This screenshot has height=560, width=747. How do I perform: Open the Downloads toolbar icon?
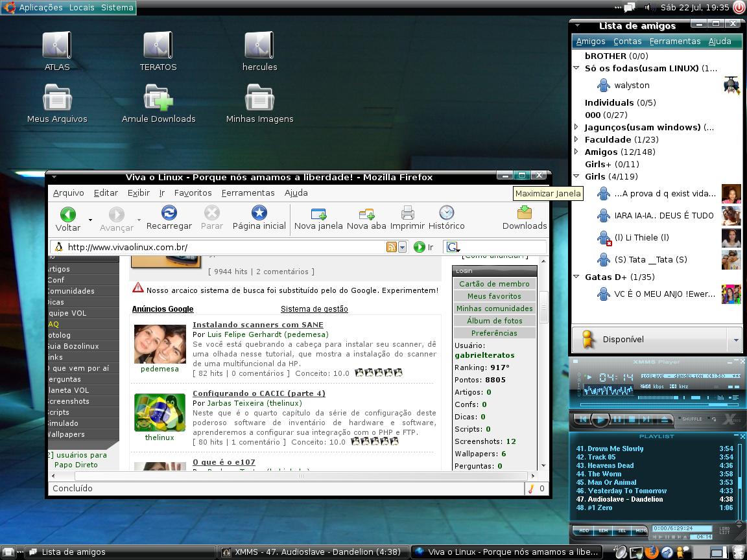click(x=525, y=213)
